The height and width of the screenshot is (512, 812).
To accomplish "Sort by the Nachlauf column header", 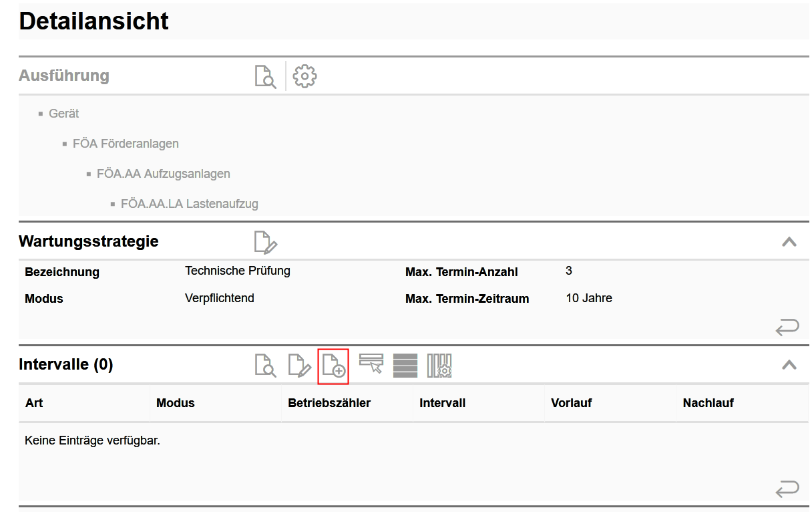I will click(x=708, y=403).
